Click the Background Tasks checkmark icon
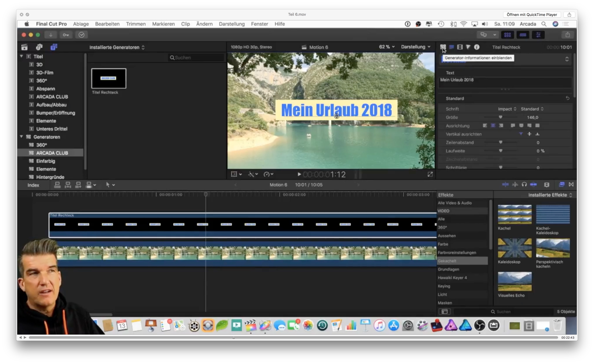This screenshot has width=594, height=364. pyautogui.click(x=81, y=35)
